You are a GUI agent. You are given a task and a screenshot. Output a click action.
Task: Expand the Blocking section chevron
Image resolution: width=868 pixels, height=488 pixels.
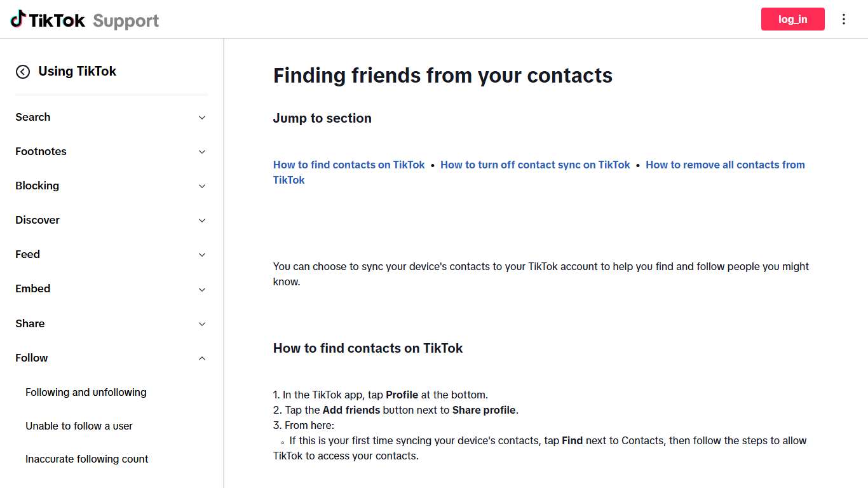(x=202, y=186)
